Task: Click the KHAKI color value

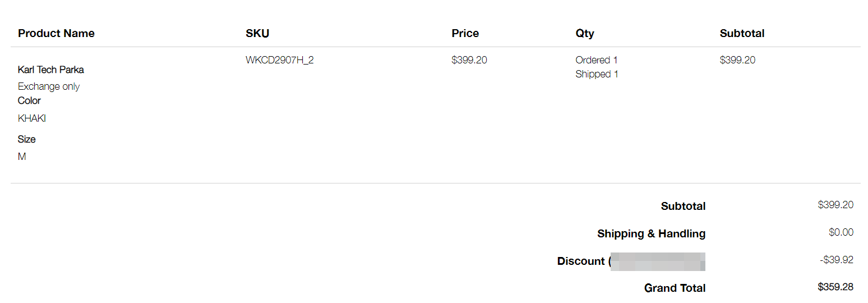Action: click(32, 118)
